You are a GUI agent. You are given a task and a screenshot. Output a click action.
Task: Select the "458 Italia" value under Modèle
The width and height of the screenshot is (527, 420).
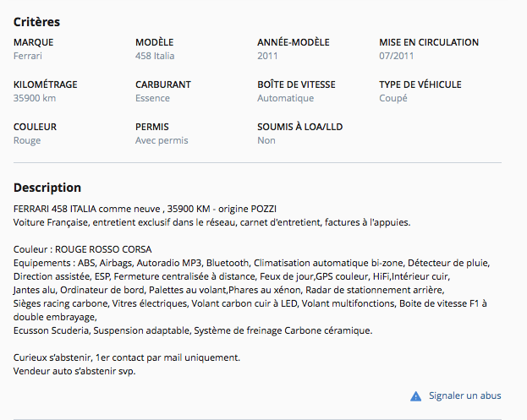(x=156, y=56)
